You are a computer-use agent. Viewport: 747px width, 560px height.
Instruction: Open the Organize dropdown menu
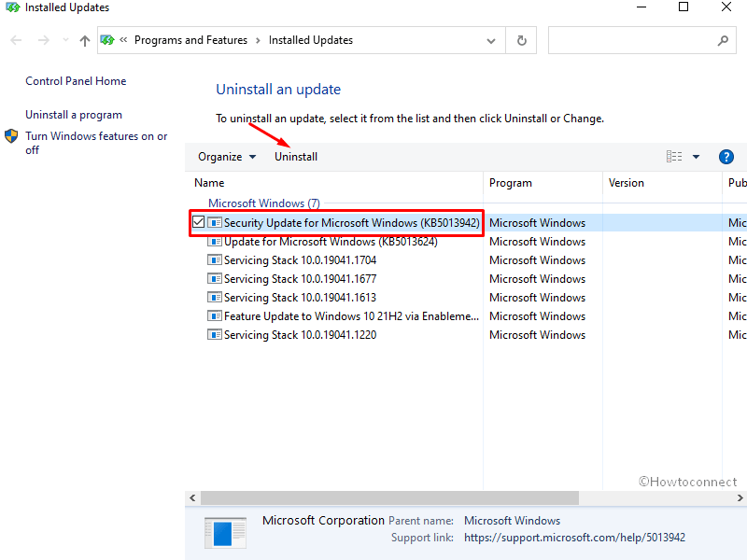tap(227, 156)
